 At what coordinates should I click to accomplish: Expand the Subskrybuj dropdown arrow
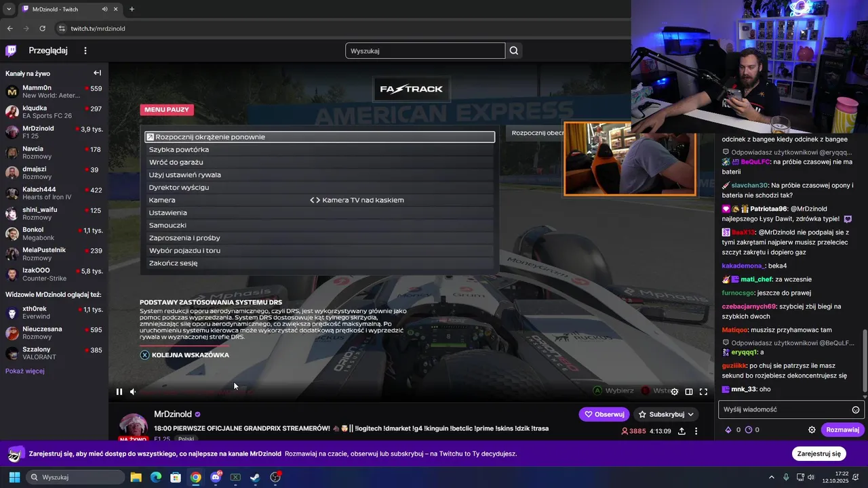pos(691,414)
